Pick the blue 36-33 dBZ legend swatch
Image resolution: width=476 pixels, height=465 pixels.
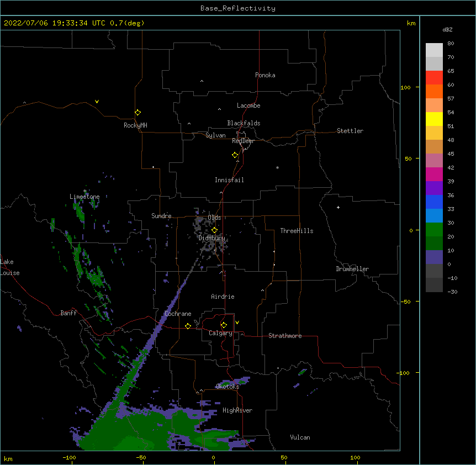pyautogui.click(x=434, y=202)
